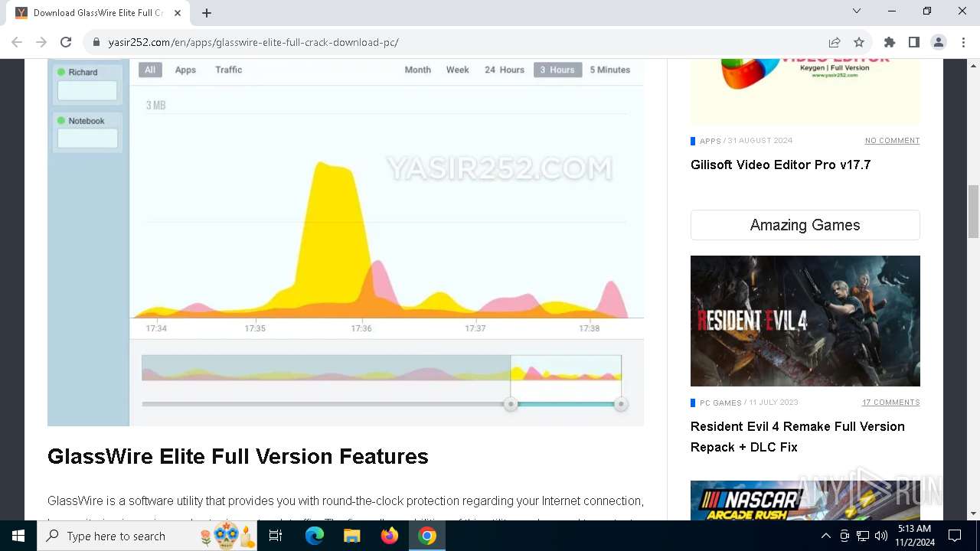Reload the page with refresh icon
Image resolution: width=980 pixels, height=551 pixels.
(66, 42)
